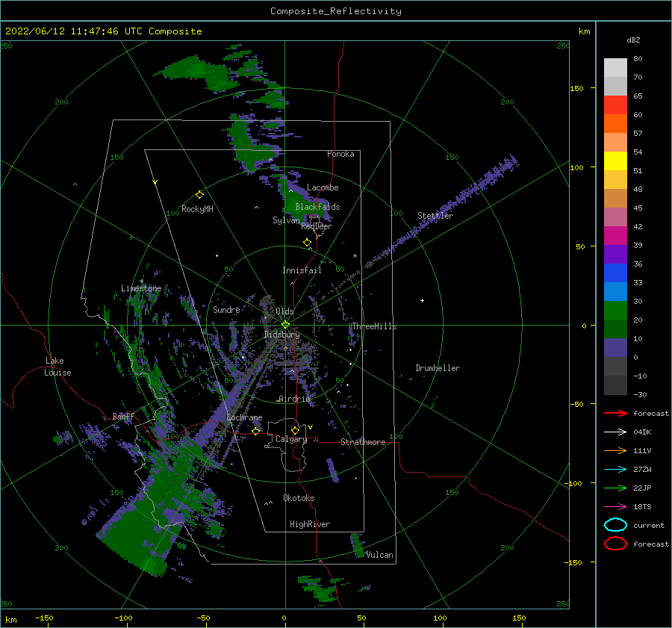
Task: Click the red forecast arrow in legend
Action: [x=615, y=413]
